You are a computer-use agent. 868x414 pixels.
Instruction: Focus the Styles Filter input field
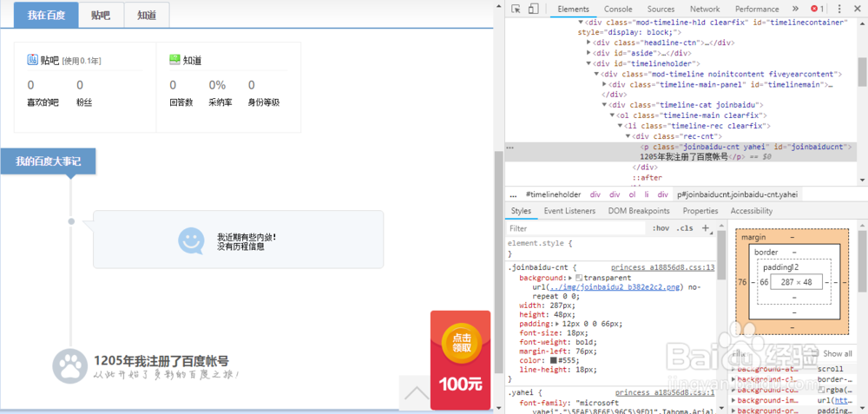point(576,228)
